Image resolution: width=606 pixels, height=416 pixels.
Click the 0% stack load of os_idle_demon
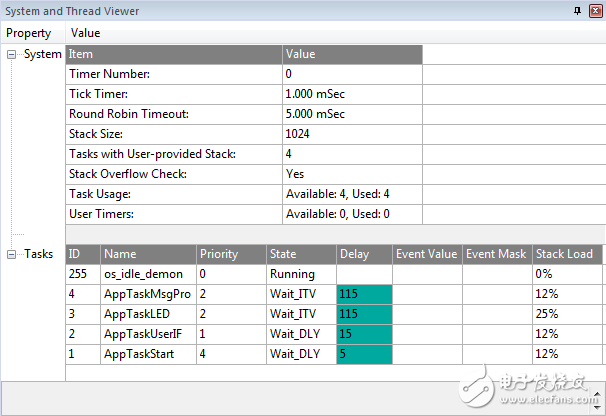(567, 274)
